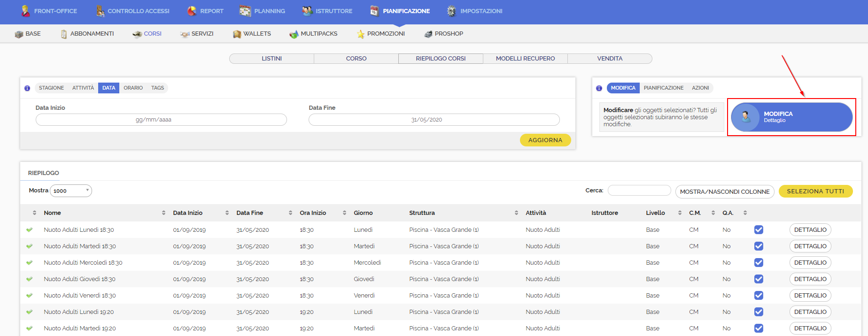Screen dimensions: 868x336
Task: Uncheck the Nuoto Adulti Lunedi 18:30 row checkbox
Action: tap(759, 230)
